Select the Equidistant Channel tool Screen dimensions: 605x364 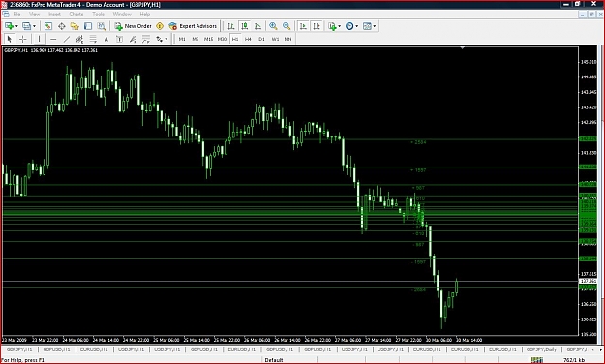click(79, 39)
